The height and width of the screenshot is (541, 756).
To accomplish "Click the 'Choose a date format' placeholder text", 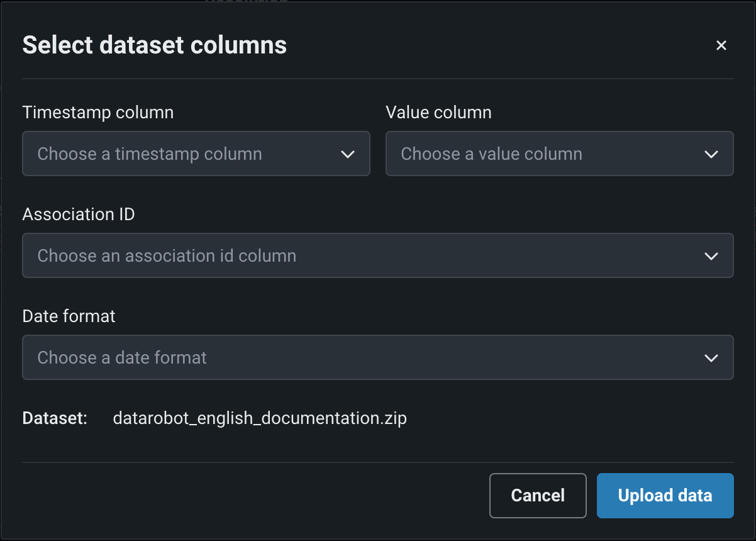I will pyautogui.click(x=122, y=358).
